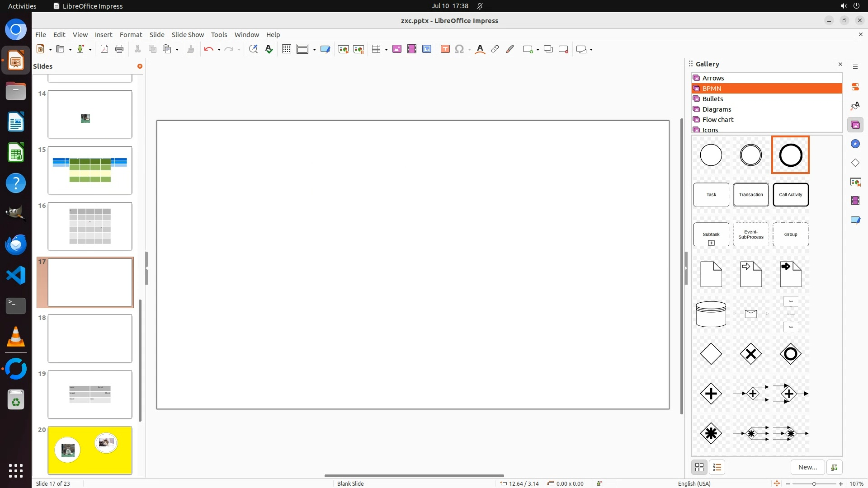Viewport: 868px width, 488px height.
Task: Open the Format menu
Action: [x=131, y=34]
